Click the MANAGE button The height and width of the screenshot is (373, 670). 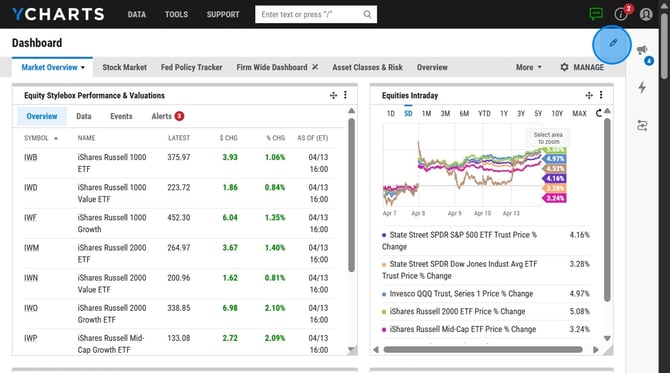pos(582,67)
